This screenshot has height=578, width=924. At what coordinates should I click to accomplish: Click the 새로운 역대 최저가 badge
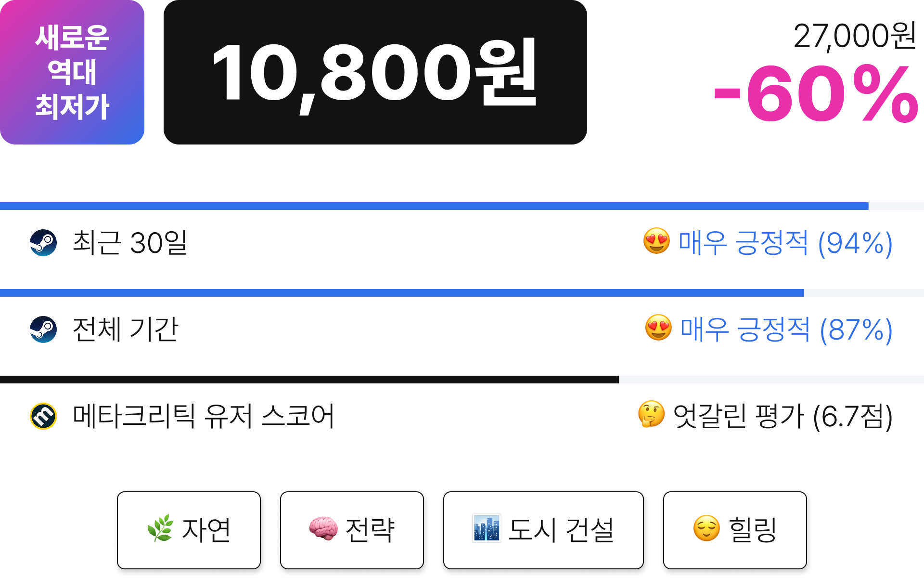72,72
